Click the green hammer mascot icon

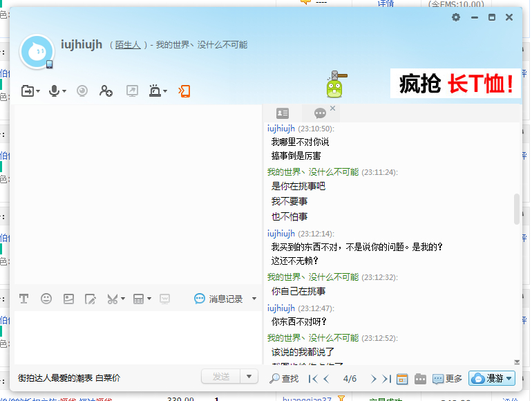[336, 84]
